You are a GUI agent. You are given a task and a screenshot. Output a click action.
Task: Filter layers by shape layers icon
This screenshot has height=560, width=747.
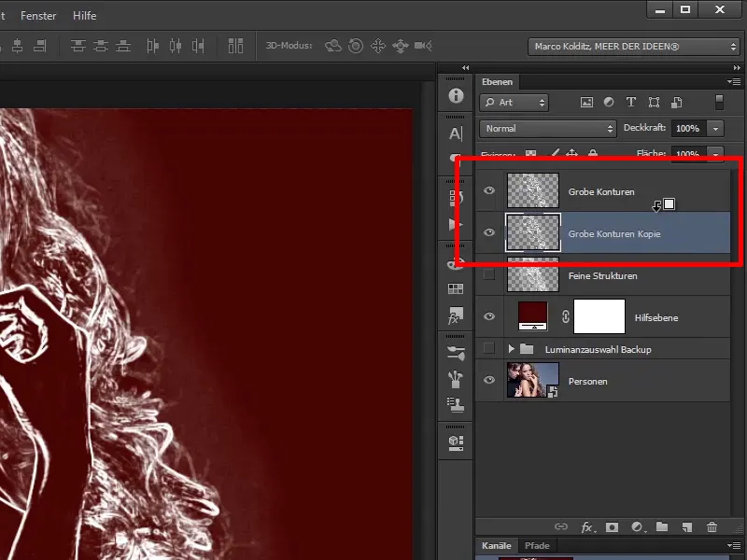(655, 102)
